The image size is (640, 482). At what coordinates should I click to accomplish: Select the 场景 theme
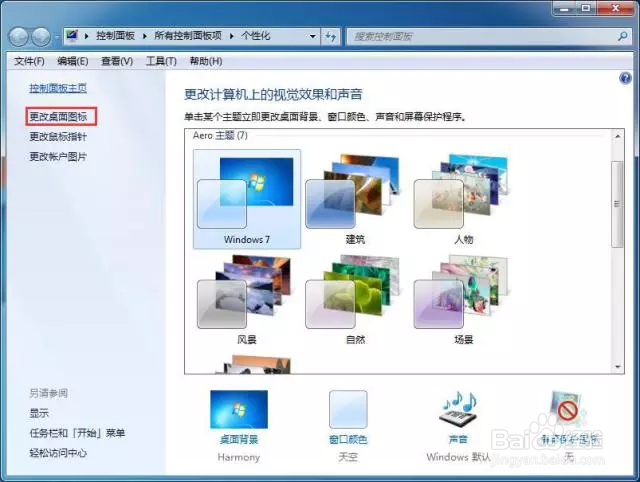tap(464, 300)
